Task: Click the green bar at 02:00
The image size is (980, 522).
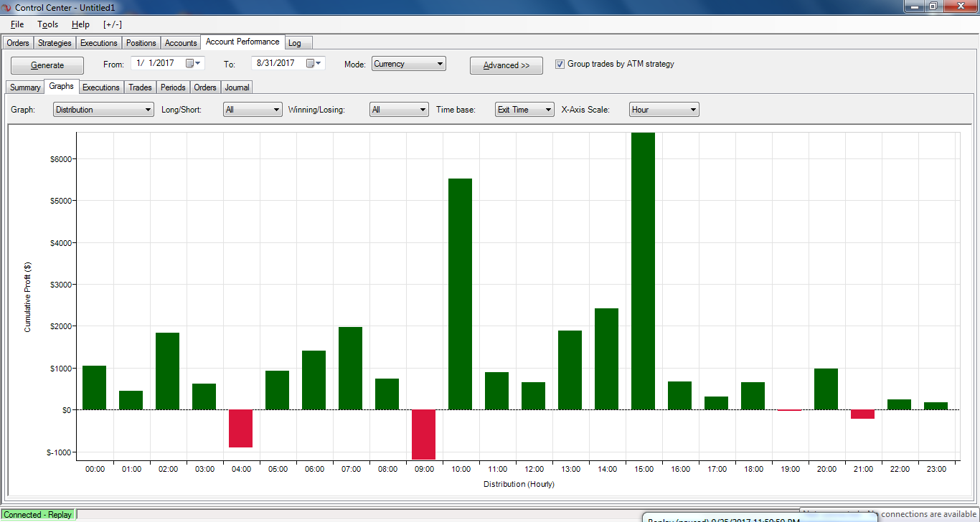Action: (168, 371)
